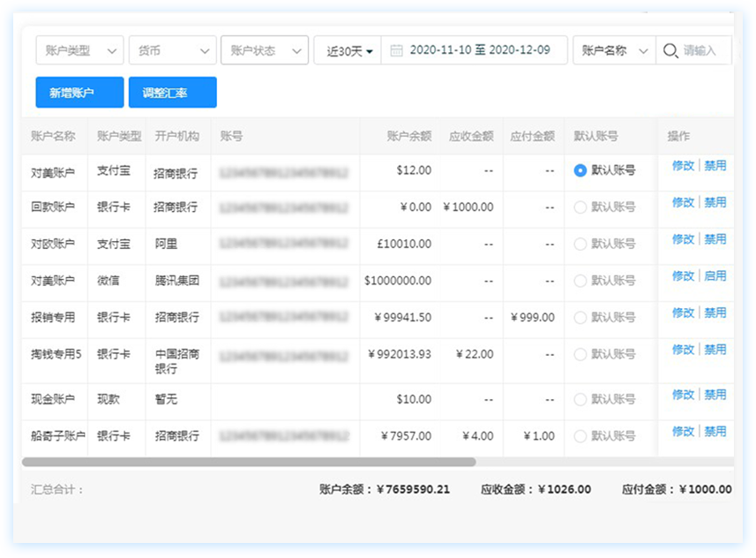Click the 账户余额 column header
756x558 pixels.
pos(408,137)
